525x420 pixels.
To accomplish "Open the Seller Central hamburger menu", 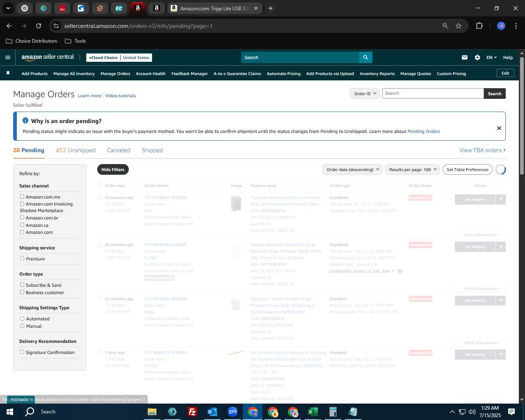I will [x=8, y=57].
